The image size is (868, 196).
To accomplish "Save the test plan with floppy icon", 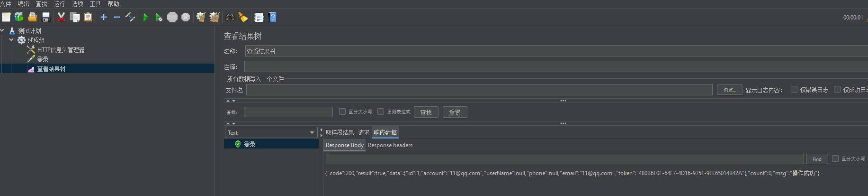I will tap(46, 17).
